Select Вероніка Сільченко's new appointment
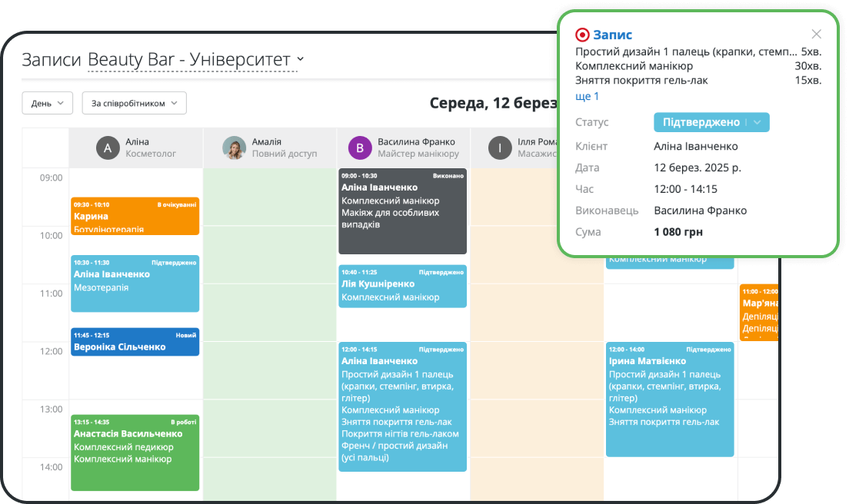Viewport: 849px width, 504px height. click(135, 343)
